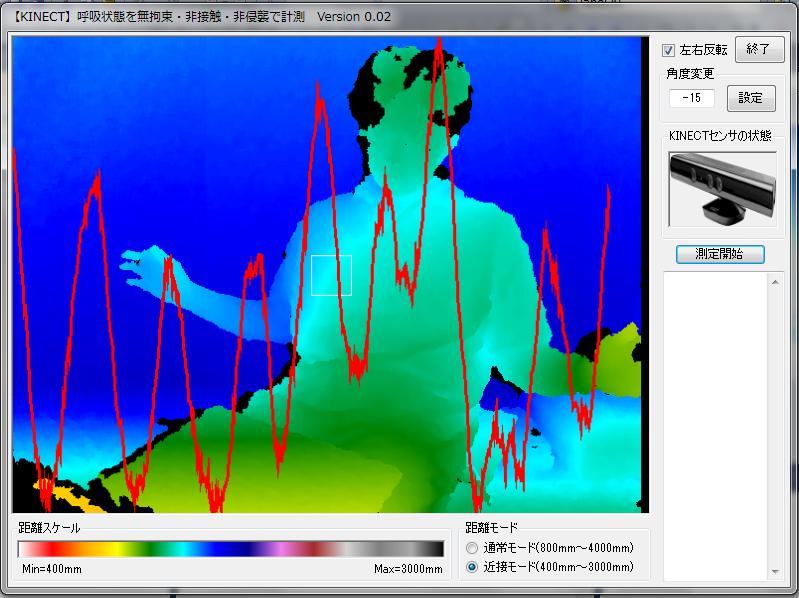Click the window title bar text
This screenshot has width=799, height=598.
[201, 17]
